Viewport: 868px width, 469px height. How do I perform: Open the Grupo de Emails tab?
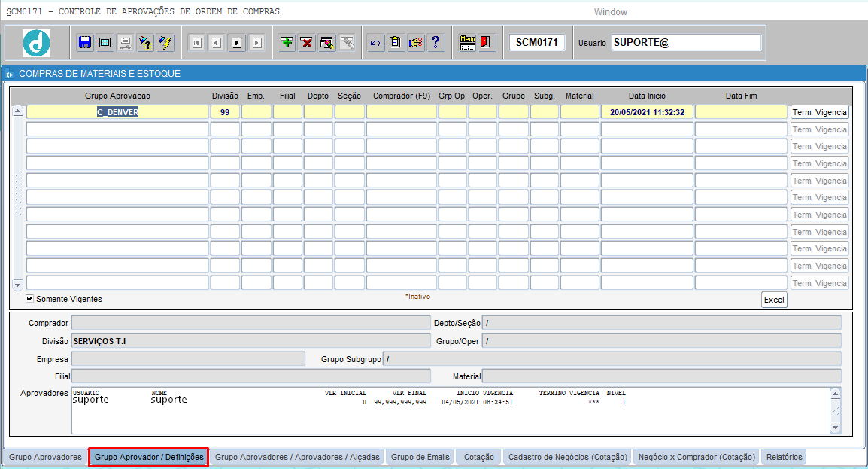tap(420, 457)
